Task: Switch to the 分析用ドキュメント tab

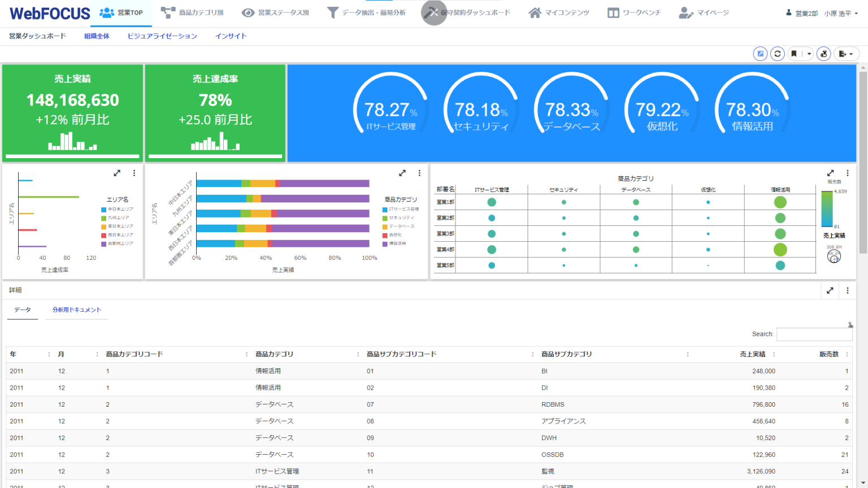Action: tap(76, 310)
